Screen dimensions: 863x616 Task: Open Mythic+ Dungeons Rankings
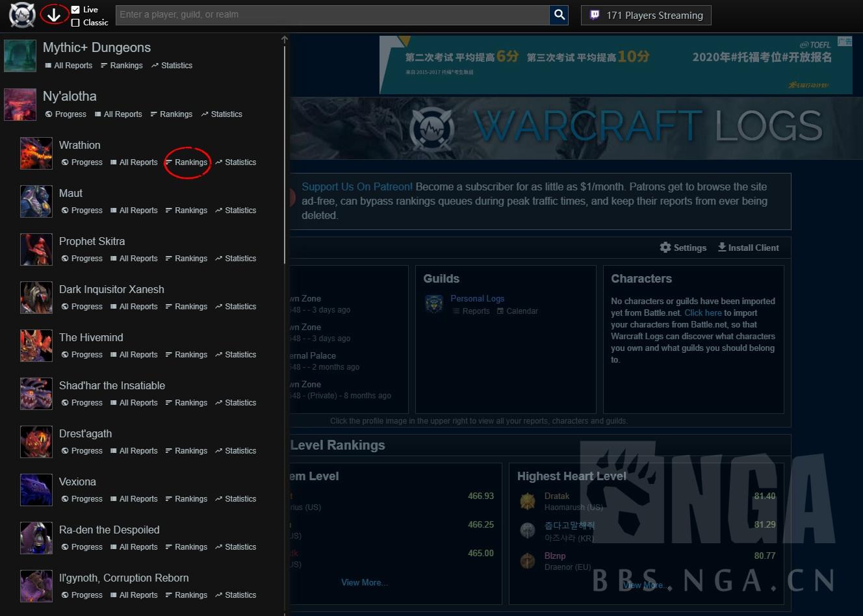[x=122, y=66]
